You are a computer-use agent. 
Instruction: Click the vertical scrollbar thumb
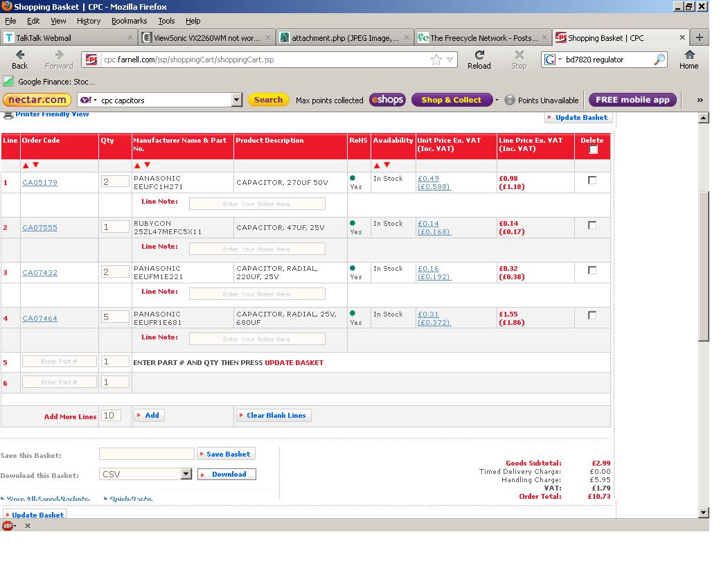(x=704, y=265)
